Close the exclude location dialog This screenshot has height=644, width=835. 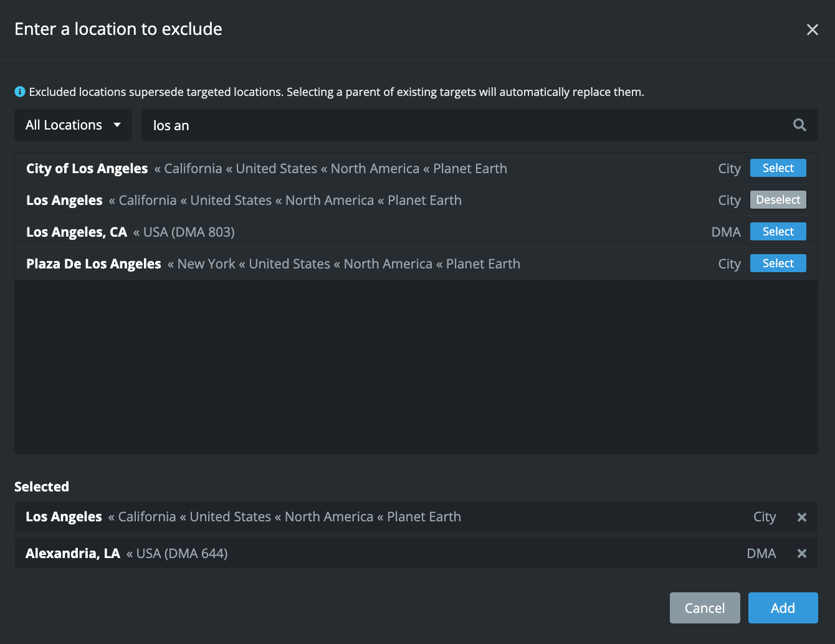[x=812, y=29]
